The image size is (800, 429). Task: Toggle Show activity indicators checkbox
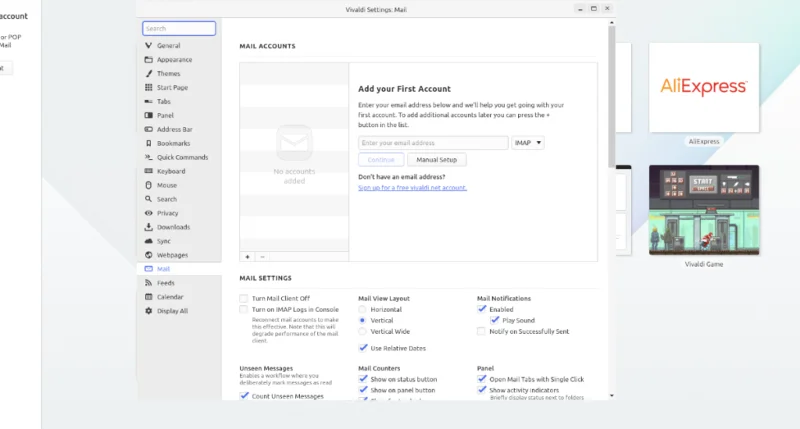482,390
